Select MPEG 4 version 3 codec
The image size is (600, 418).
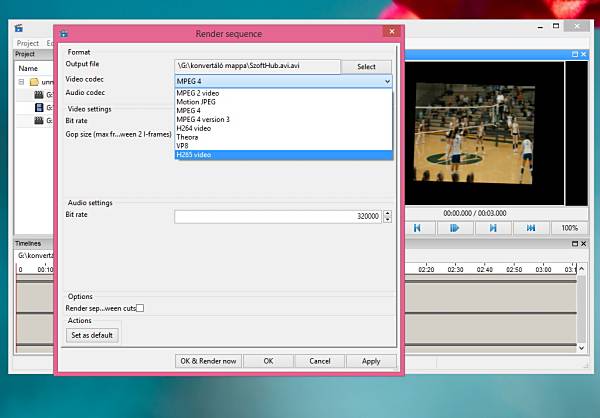coord(284,119)
